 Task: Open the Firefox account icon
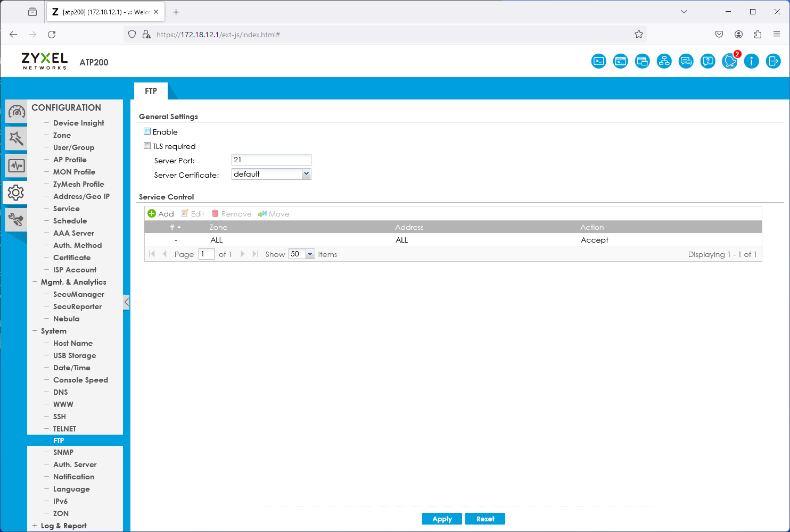[738, 35]
